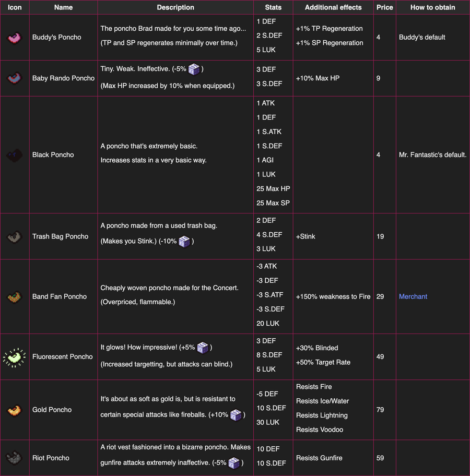Click cube icon in Riot Poncho description
The width and height of the screenshot is (470, 476).
click(x=234, y=463)
